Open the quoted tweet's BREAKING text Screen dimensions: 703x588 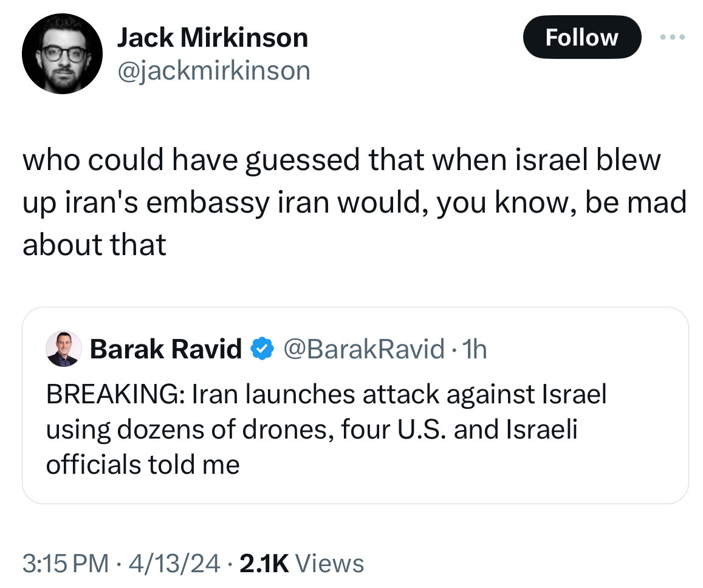click(326, 395)
